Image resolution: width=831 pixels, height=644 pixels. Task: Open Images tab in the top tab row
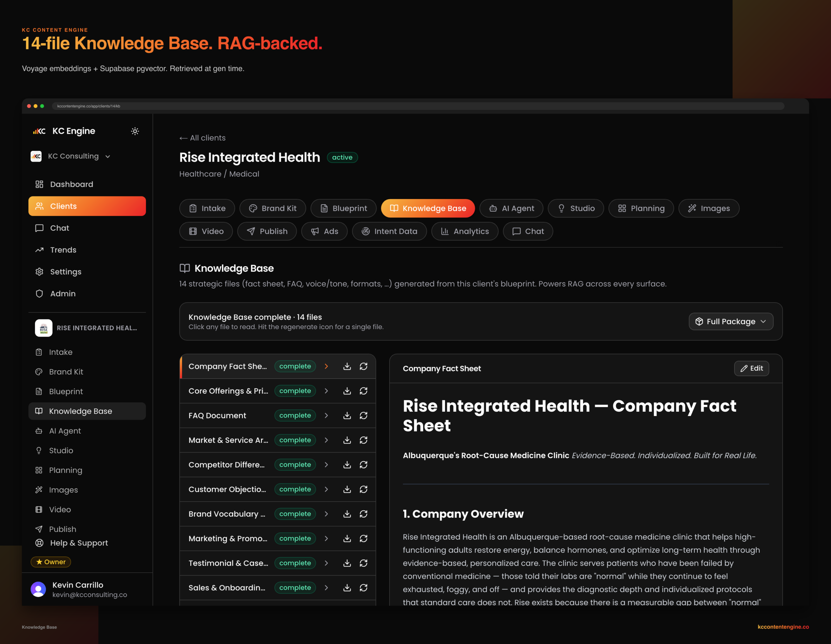coord(709,208)
